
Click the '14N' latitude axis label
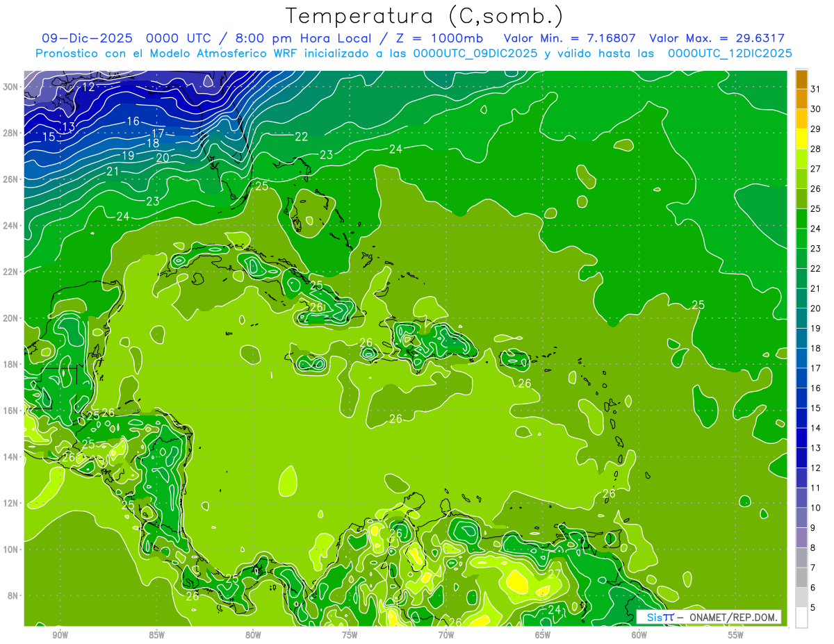[x=10, y=456]
